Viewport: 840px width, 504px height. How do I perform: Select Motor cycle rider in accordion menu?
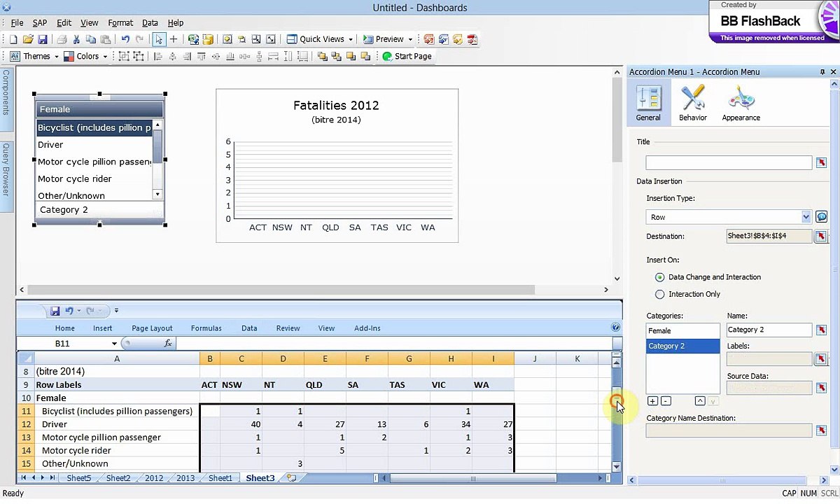tap(94, 179)
